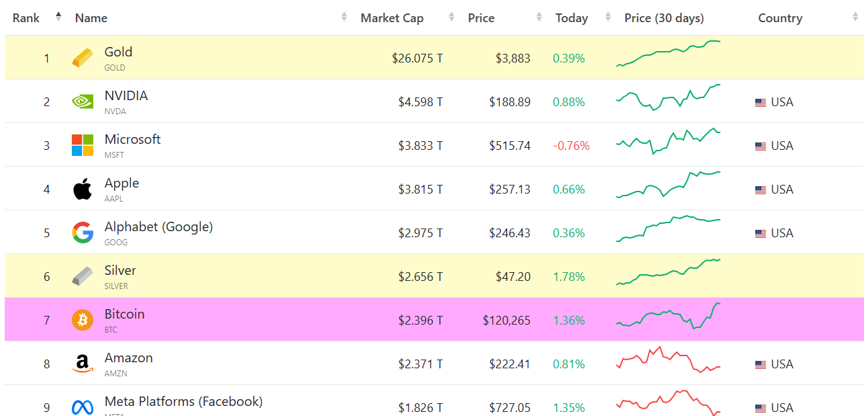The height and width of the screenshot is (416, 868).
Task: Open the Bitcoin asset page
Action: [124, 315]
